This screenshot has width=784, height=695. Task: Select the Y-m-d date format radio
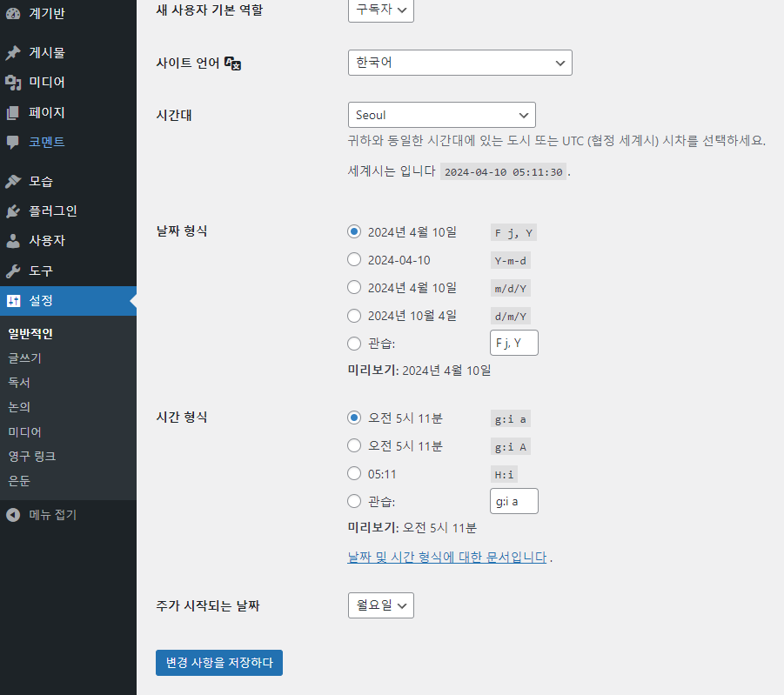pyautogui.click(x=354, y=259)
